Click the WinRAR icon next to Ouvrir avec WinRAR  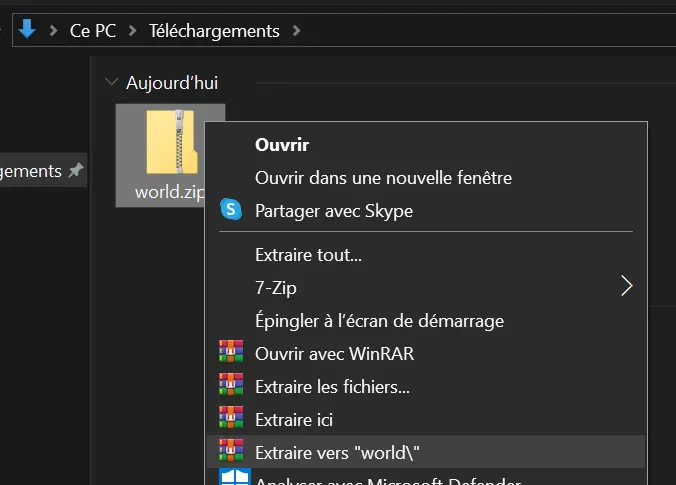(x=231, y=353)
